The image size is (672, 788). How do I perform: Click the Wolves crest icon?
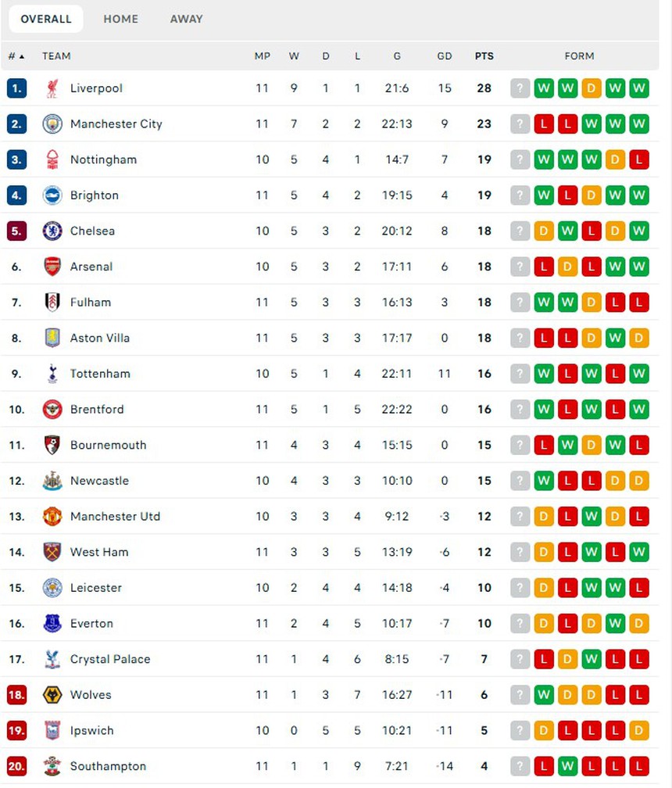pyautogui.click(x=52, y=694)
